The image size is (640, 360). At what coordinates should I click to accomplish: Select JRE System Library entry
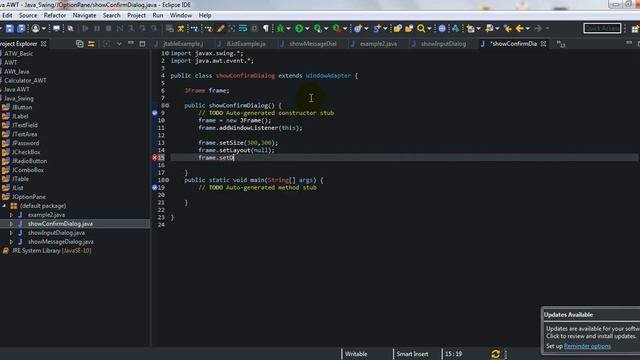51,251
